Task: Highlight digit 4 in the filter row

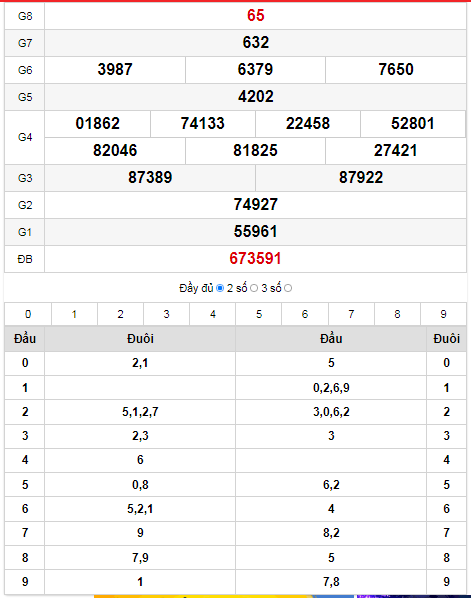Action: pyautogui.click(x=213, y=314)
